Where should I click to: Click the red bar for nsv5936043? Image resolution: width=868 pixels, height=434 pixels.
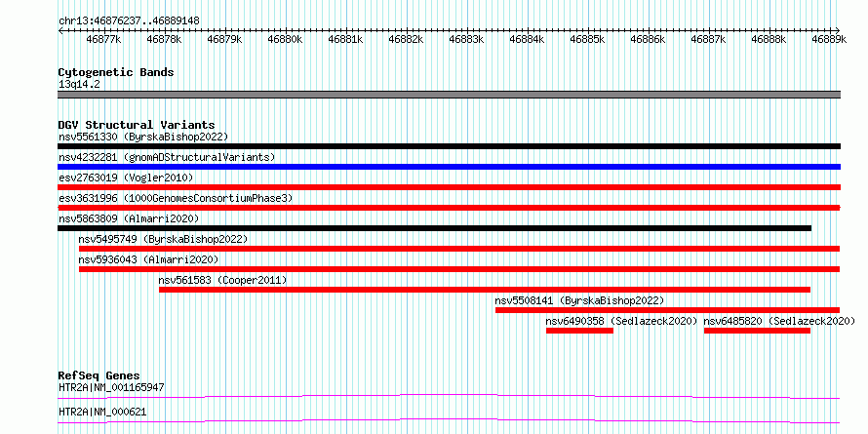[459, 269]
